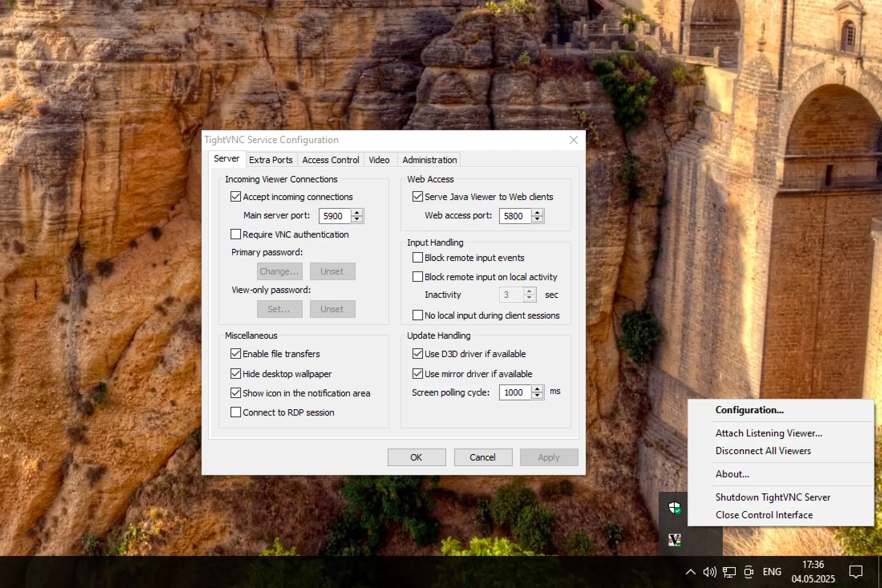This screenshot has height=588, width=882.
Task: Close the TightVNC Service Configuration dialog
Action: [x=574, y=140]
